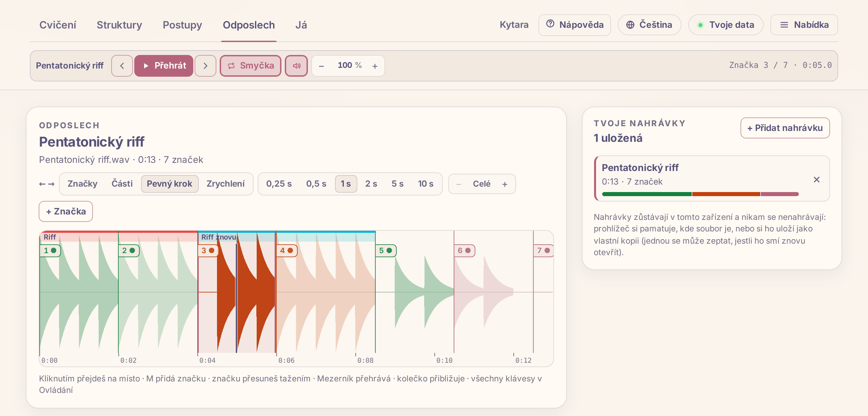Select the Pevný krok mode
Image resolution: width=868 pixels, height=416 pixels.
[x=170, y=184]
